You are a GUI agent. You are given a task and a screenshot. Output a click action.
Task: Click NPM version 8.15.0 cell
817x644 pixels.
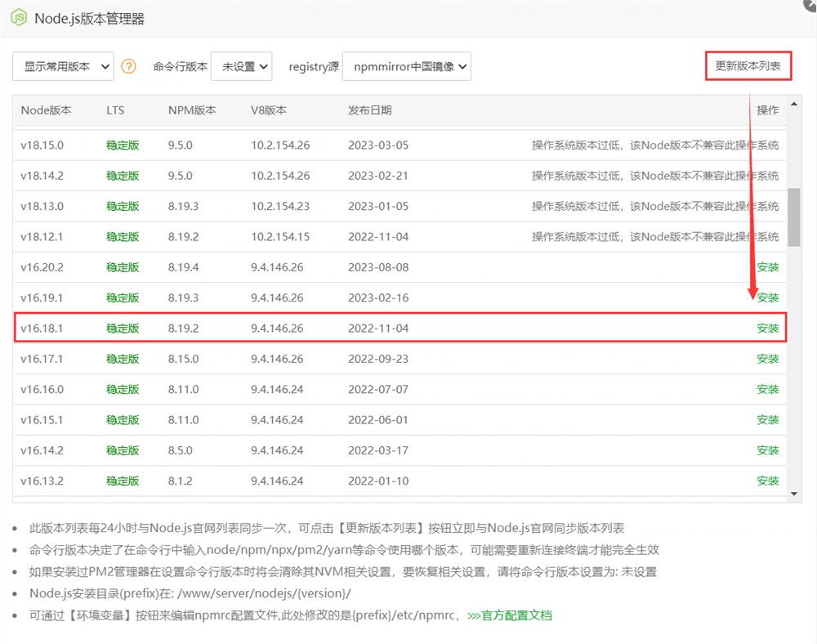(183, 359)
